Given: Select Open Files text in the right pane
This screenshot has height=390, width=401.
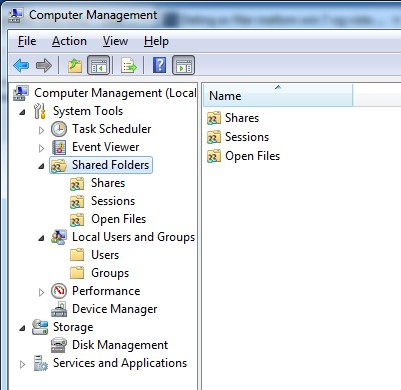Looking at the screenshot, I should (253, 156).
